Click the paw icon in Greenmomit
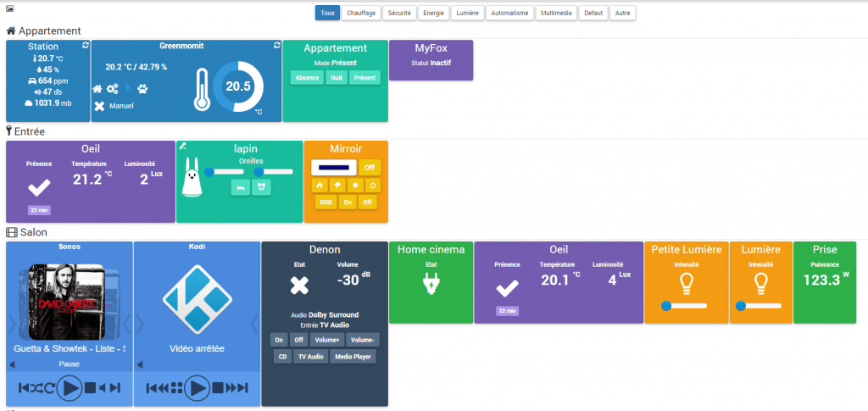This screenshot has width=868, height=411. point(143,89)
